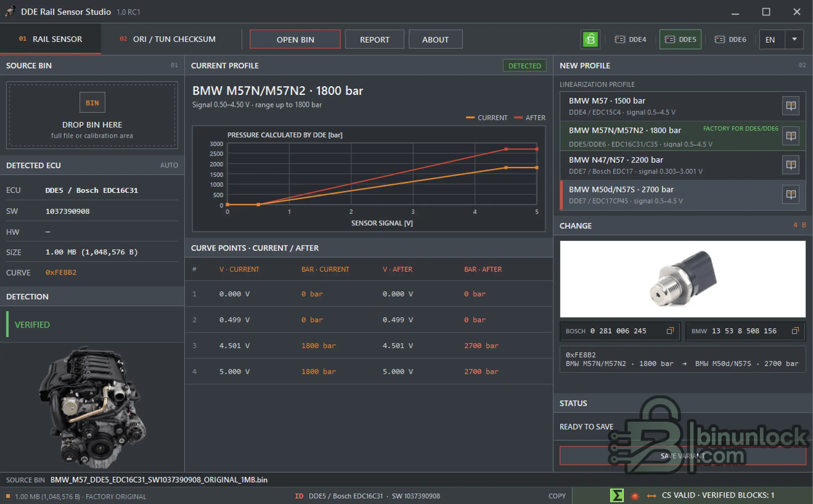The width and height of the screenshot is (813, 504).
Task: Click the FACTORY FOR DDE5/DDE6 label
Action: [x=741, y=129]
